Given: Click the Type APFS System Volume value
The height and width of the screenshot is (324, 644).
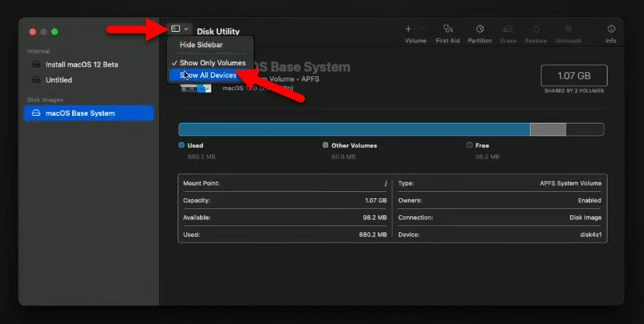Looking at the screenshot, I should (570, 183).
